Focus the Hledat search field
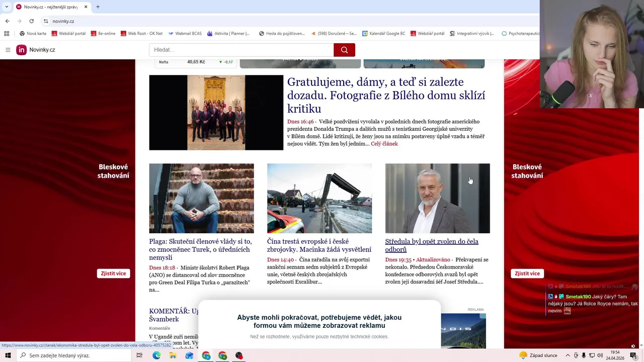 coord(242,50)
